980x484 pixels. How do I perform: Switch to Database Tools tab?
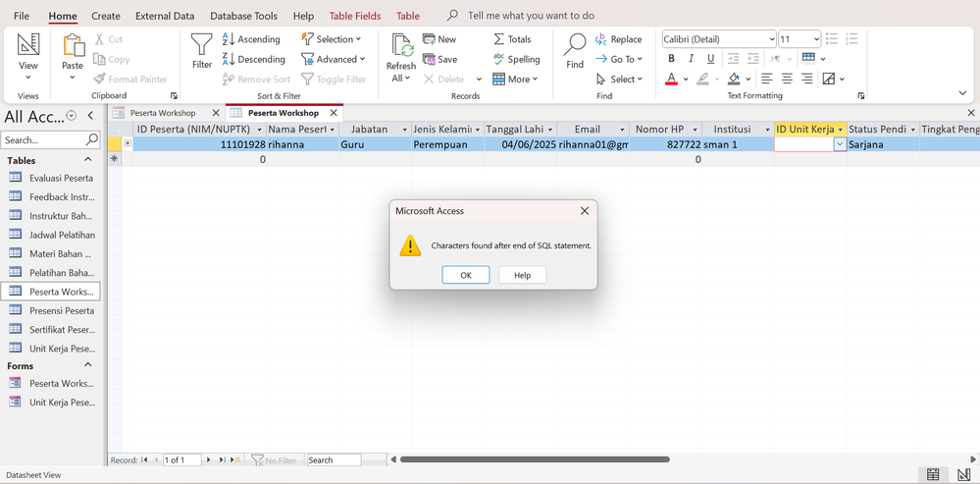(243, 16)
